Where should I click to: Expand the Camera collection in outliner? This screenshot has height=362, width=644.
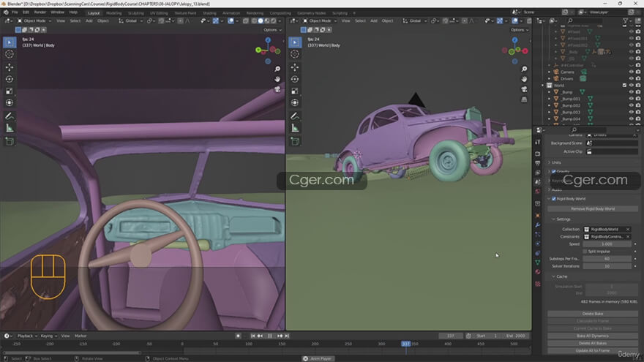click(x=549, y=72)
